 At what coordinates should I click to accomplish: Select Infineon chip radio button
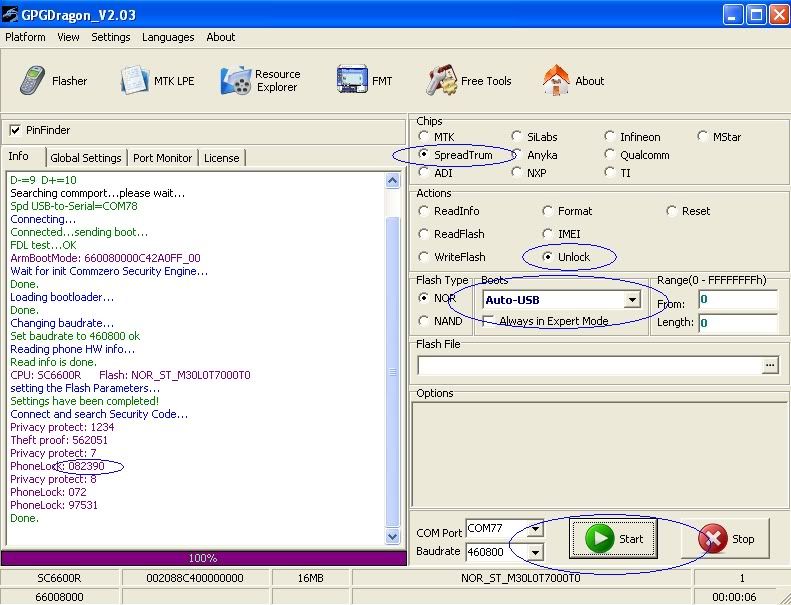[609, 136]
